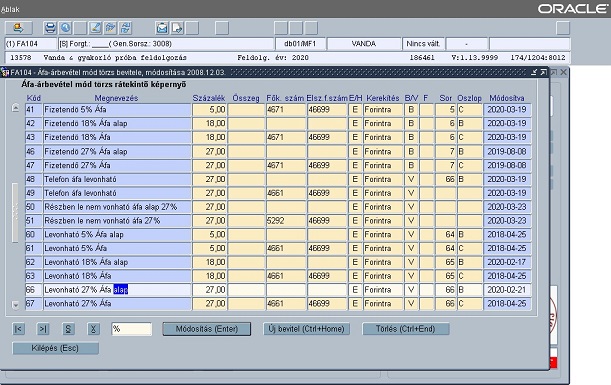Click the (1) FA104 field
This screenshot has width=611, height=385.
coord(31,44)
